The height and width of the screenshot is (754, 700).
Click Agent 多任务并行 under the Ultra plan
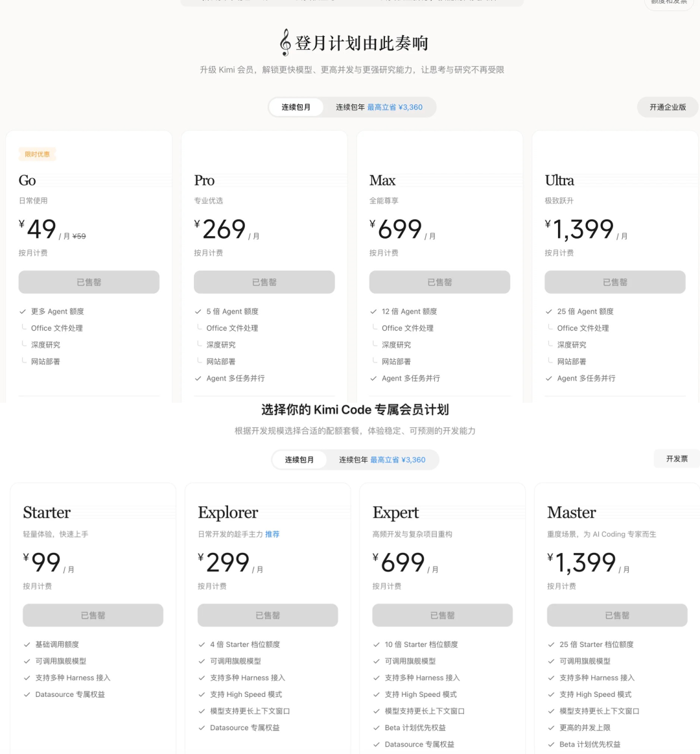point(587,379)
